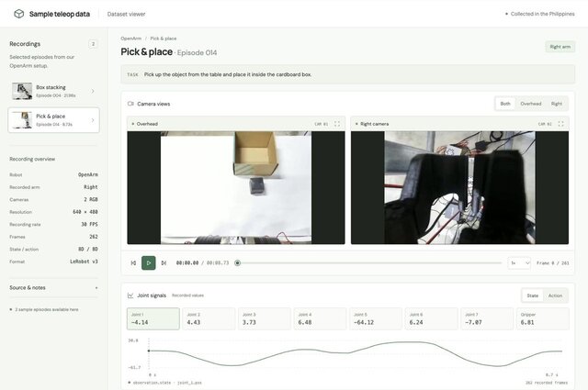Switch to the Right camera view only

coord(557,104)
